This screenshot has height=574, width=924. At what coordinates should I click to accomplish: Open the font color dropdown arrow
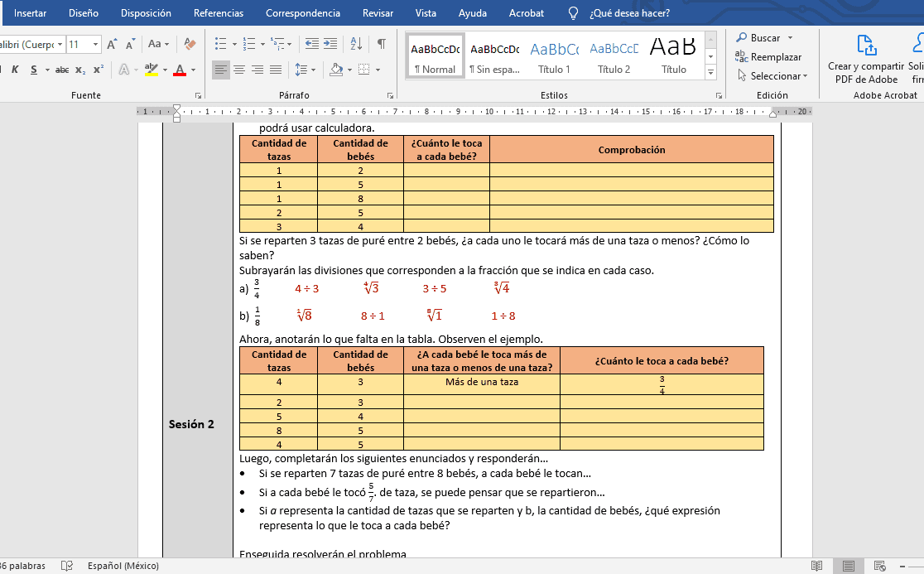click(x=193, y=70)
